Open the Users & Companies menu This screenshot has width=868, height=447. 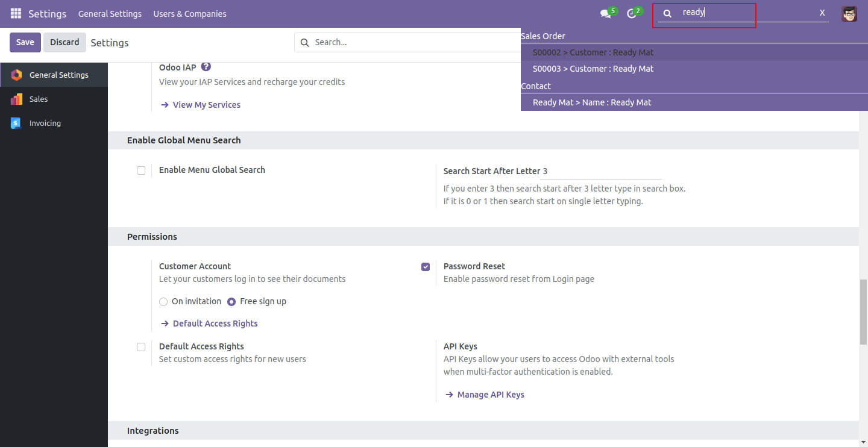(x=190, y=13)
